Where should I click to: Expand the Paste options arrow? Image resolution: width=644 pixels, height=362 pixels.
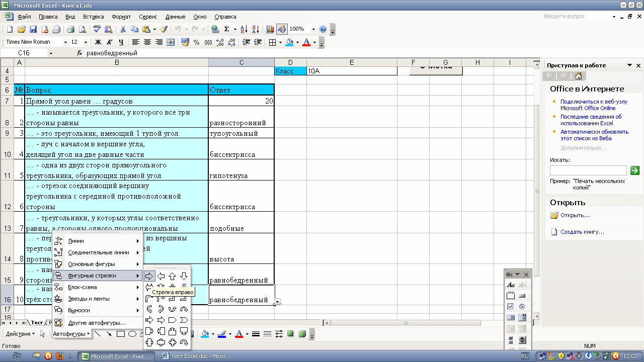154,29
